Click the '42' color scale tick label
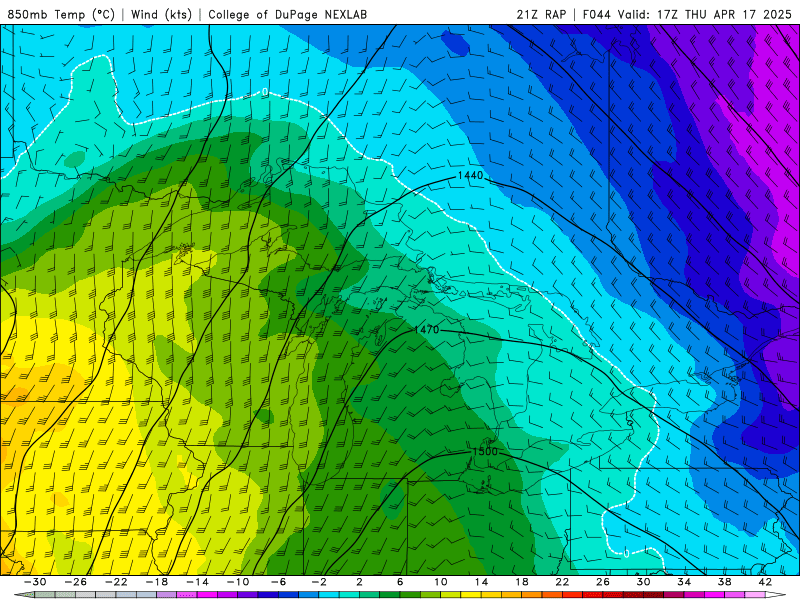Screen dimensions: 800x600 [765, 582]
